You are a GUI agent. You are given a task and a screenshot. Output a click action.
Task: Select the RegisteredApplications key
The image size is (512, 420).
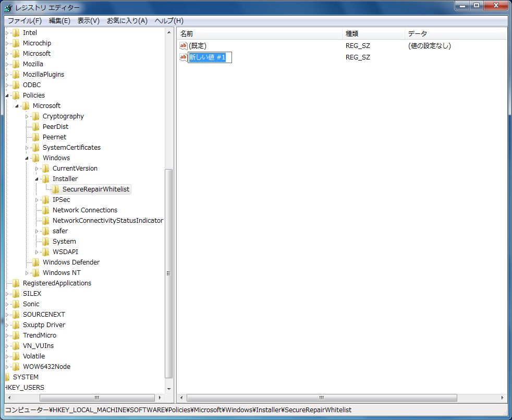(x=57, y=283)
